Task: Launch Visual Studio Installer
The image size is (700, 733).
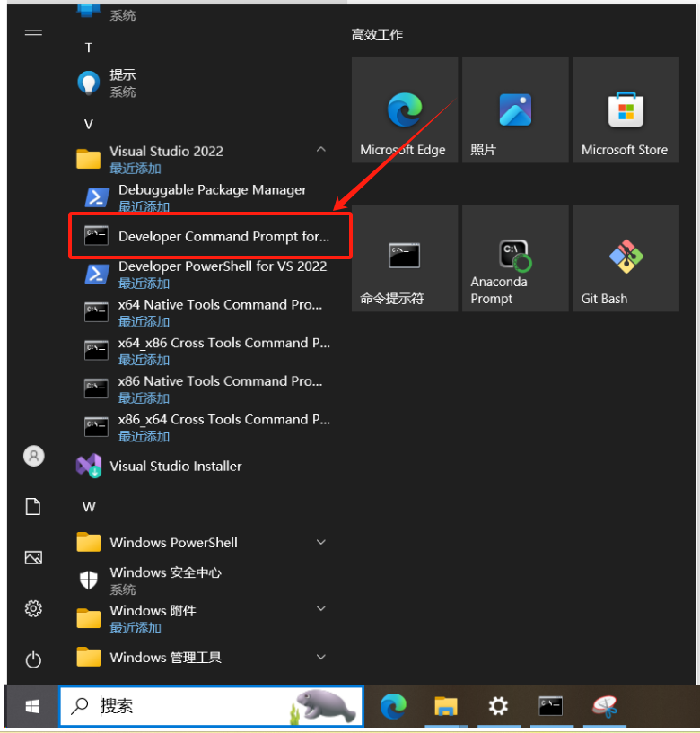Action: pos(201,466)
